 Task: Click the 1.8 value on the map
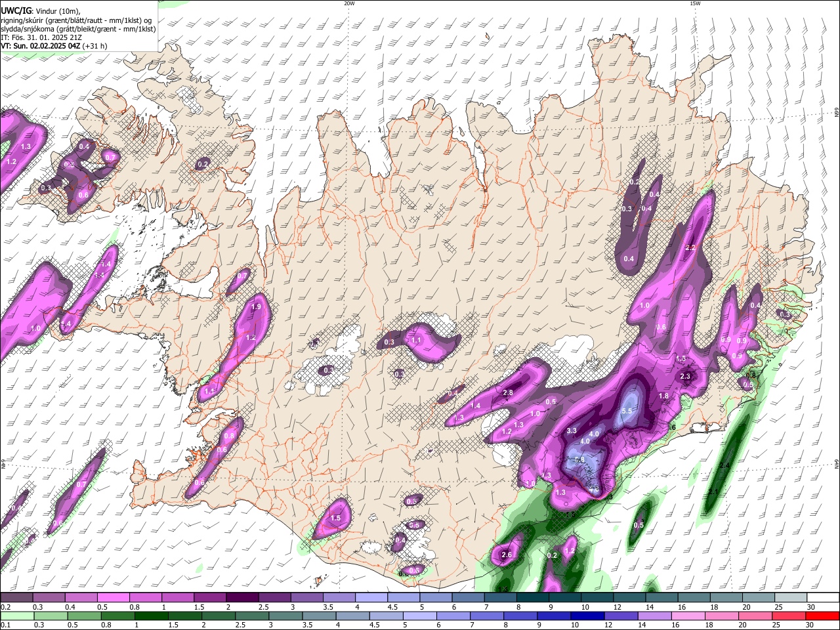coord(663,396)
